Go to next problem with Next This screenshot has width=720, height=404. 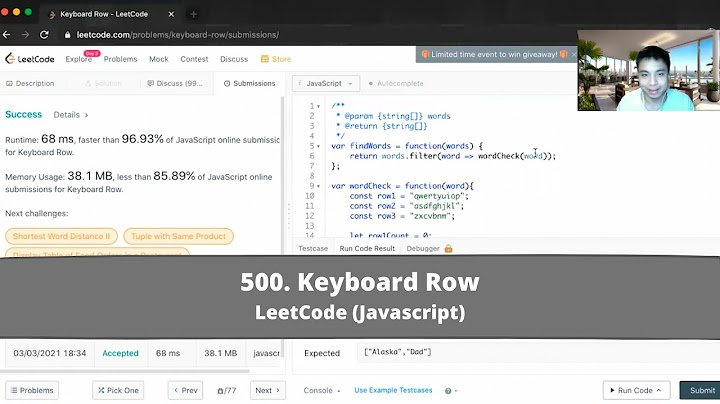[268, 390]
